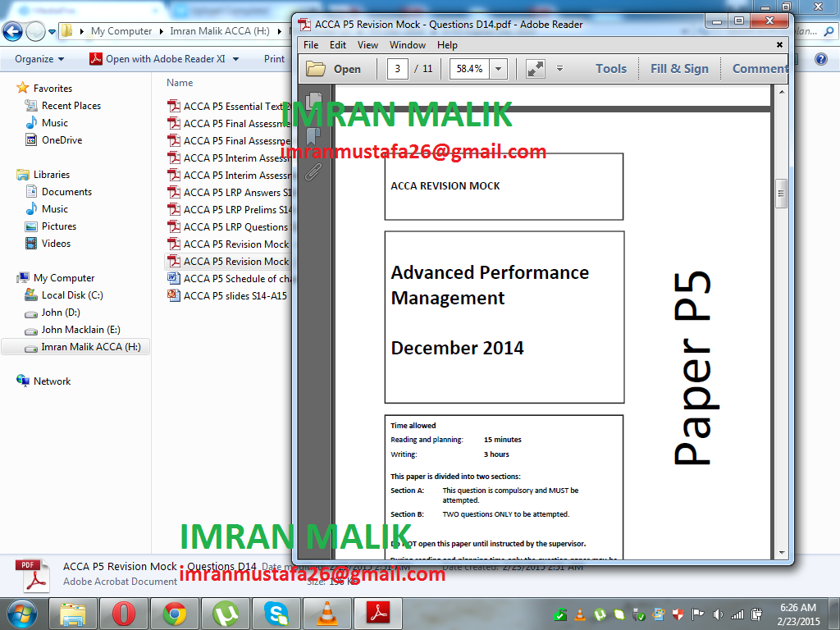Click the Name column header

pyautogui.click(x=180, y=83)
